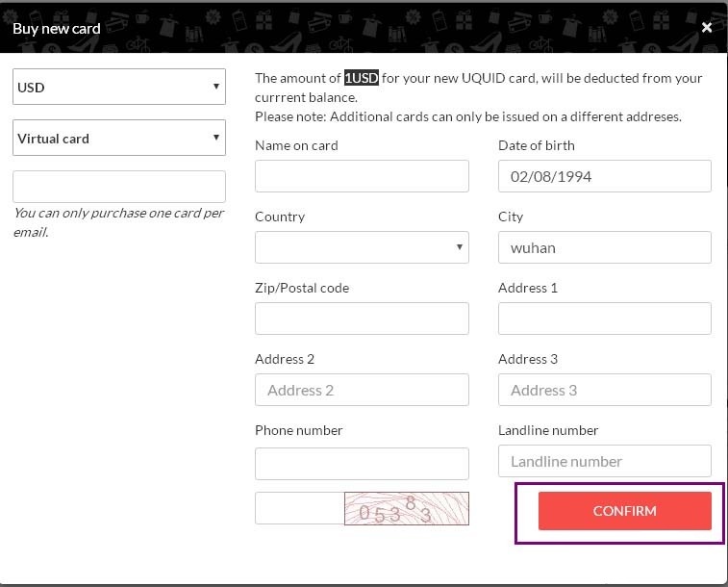728x587 pixels.
Task: Select the Address 3 input field
Action: tap(604, 390)
